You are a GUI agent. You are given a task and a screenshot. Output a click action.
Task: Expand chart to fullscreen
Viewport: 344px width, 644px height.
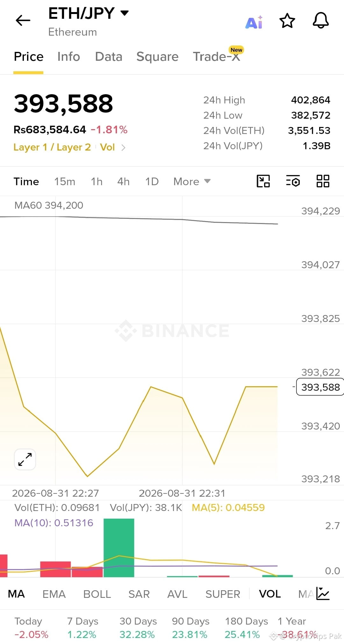click(25, 459)
